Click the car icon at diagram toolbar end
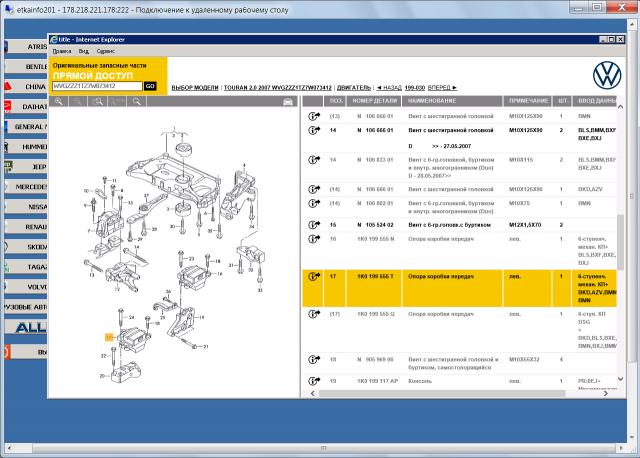This screenshot has width=640, height=458. (x=288, y=102)
